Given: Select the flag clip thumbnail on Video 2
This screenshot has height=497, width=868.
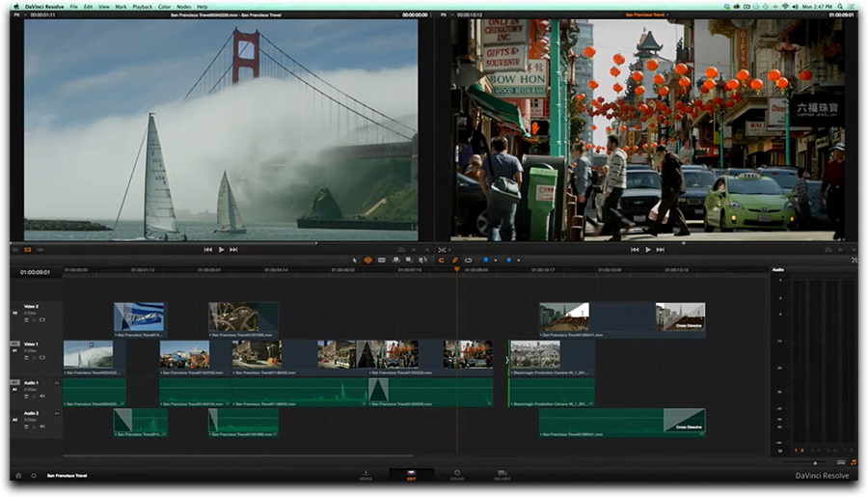Looking at the screenshot, I should [139, 317].
